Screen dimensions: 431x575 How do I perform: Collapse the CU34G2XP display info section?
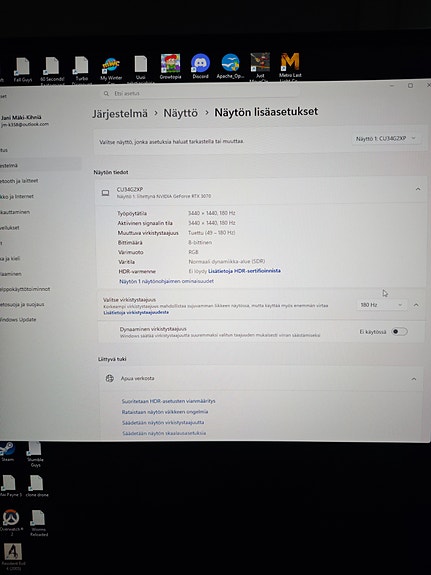[x=418, y=189]
